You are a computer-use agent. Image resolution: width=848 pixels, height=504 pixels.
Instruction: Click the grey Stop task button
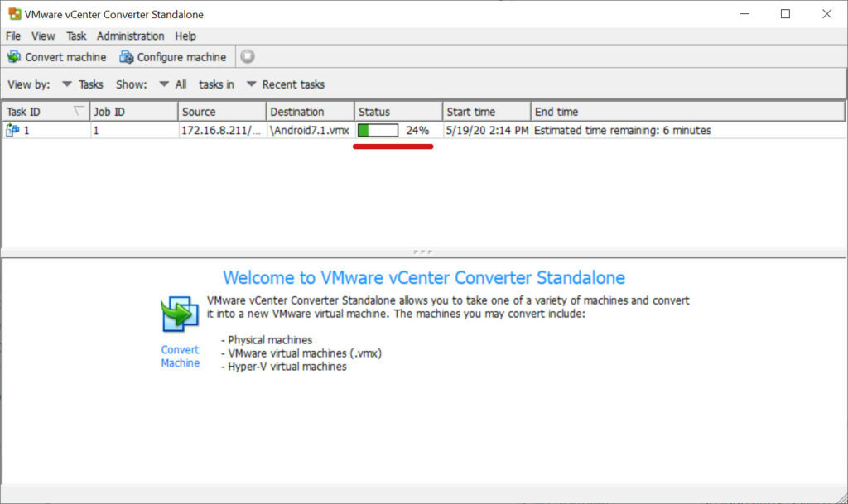pyautogui.click(x=248, y=56)
